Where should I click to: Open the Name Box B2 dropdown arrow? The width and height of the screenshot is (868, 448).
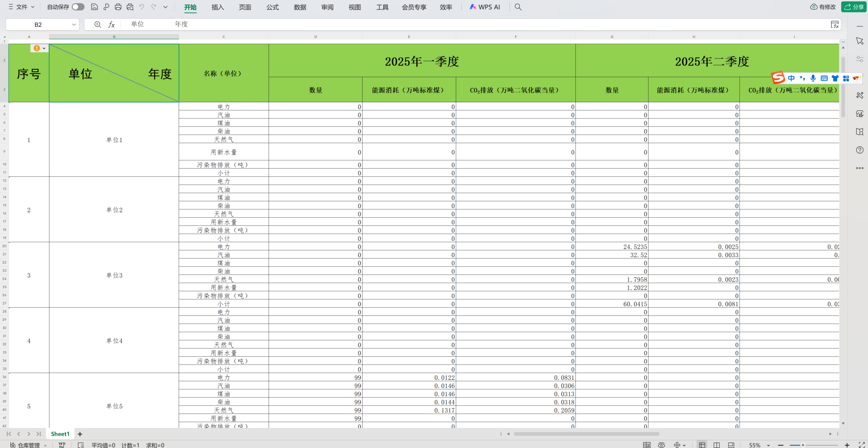pyautogui.click(x=74, y=25)
